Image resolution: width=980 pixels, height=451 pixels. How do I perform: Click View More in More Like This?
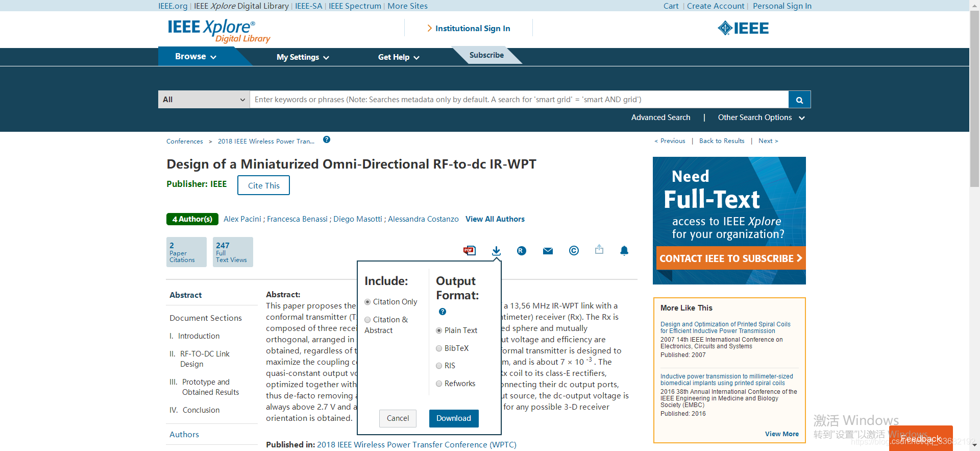[782, 434]
